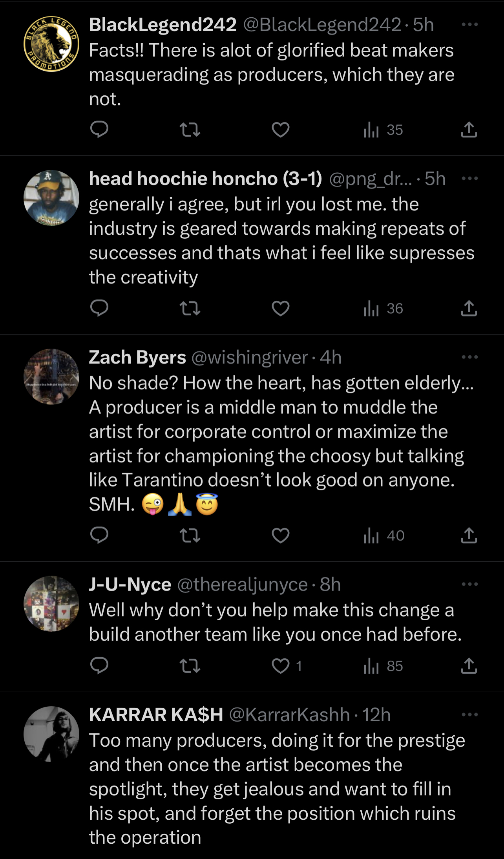
Task: Reply to head hoochie honcho's tweet
Action: [99, 308]
